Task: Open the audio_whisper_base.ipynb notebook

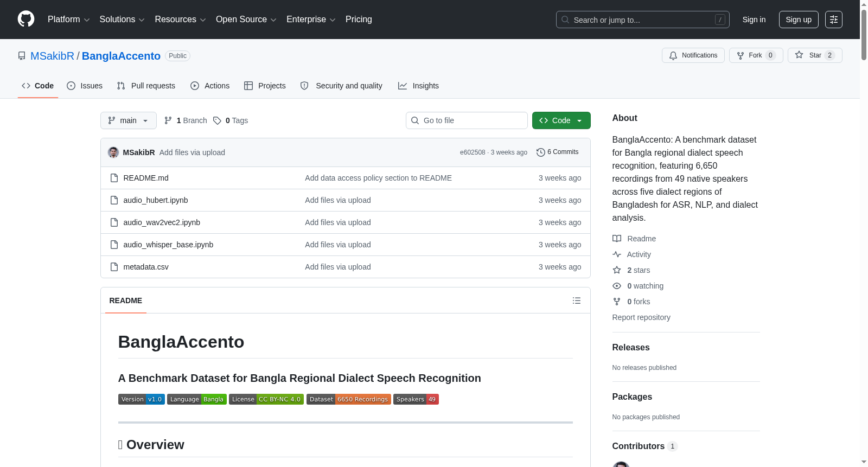Action: coord(168,245)
